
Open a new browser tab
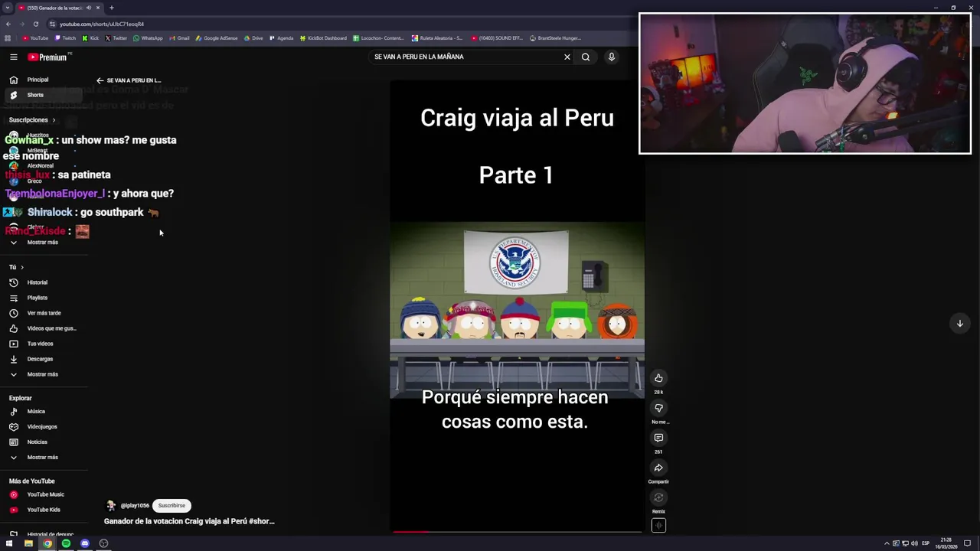[112, 8]
